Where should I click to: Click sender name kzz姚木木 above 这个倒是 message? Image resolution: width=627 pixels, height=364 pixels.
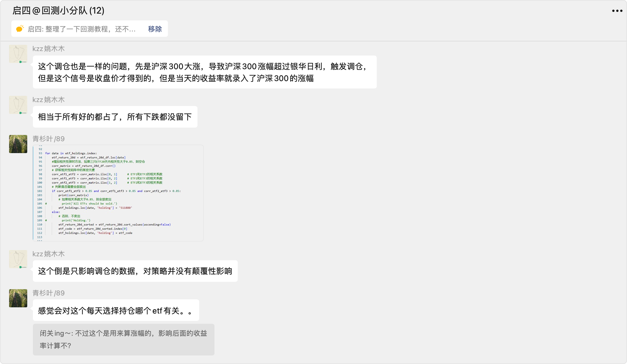[49, 254]
